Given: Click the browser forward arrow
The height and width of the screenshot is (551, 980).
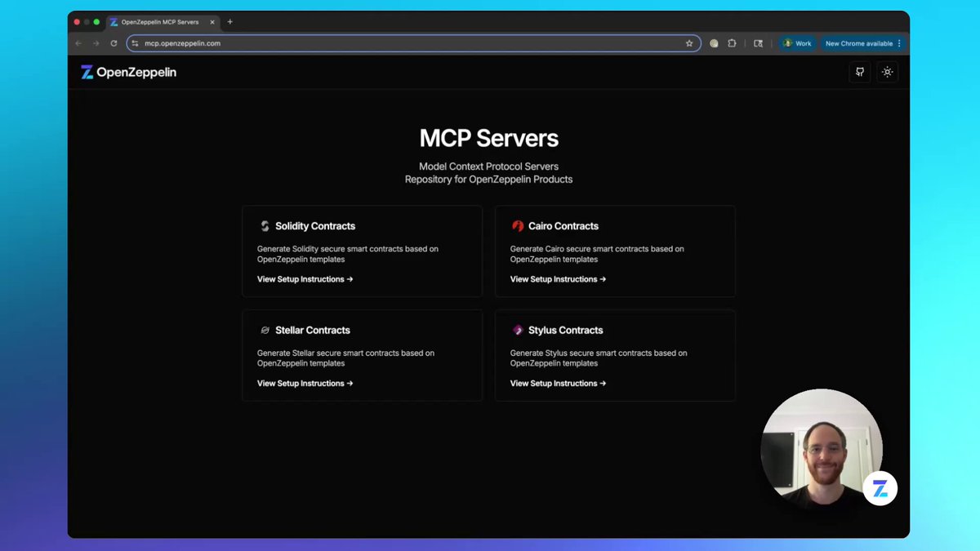Looking at the screenshot, I should click(x=96, y=43).
